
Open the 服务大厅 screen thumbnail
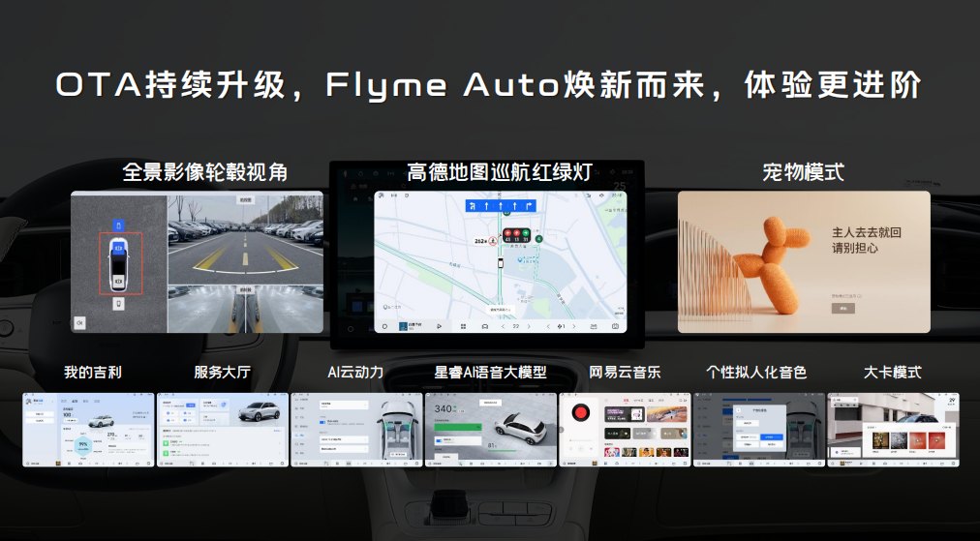point(223,430)
